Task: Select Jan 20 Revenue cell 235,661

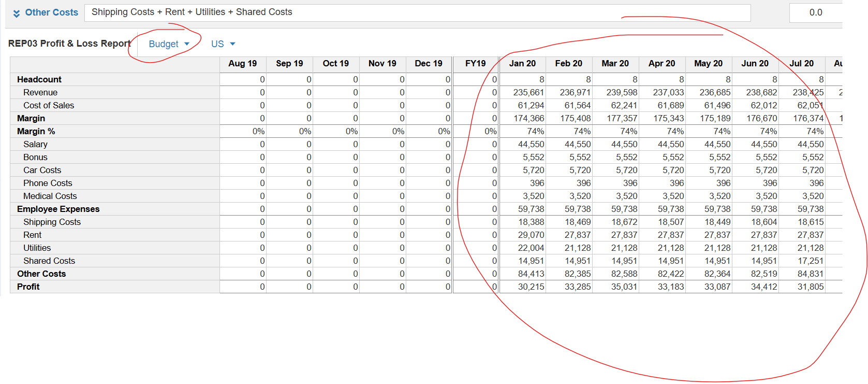Action: 523,92
